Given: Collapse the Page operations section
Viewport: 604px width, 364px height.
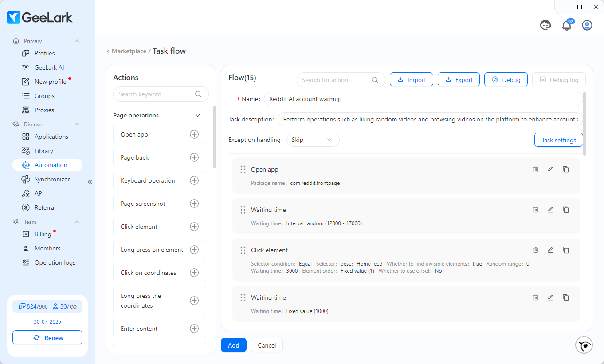Looking at the screenshot, I should click(x=198, y=115).
